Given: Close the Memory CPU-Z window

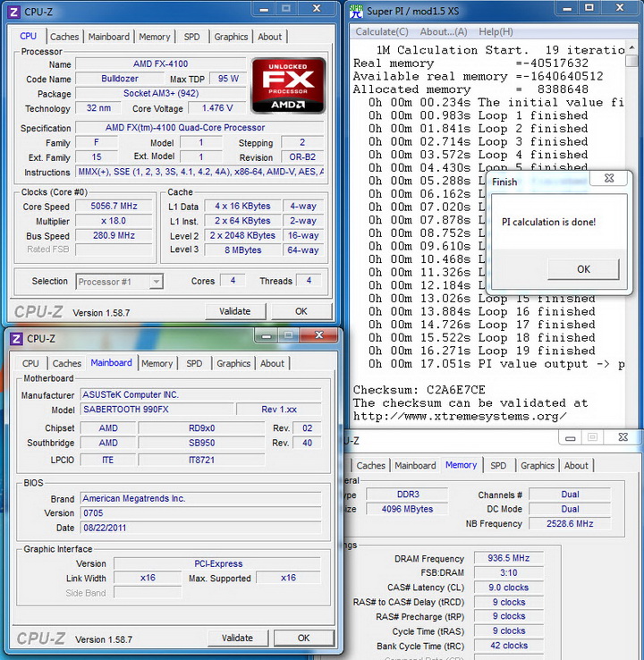Looking at the screenshot, I should (x=623, y=437).
